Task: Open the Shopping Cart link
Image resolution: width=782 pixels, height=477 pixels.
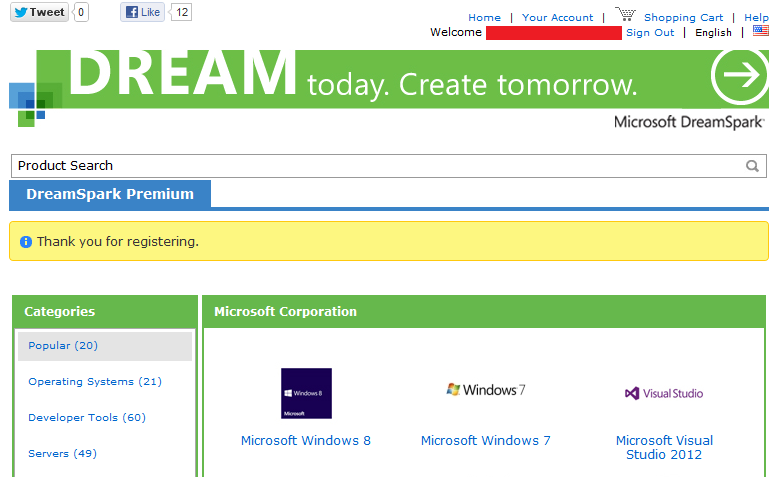Action: click(x=683, y=17)
